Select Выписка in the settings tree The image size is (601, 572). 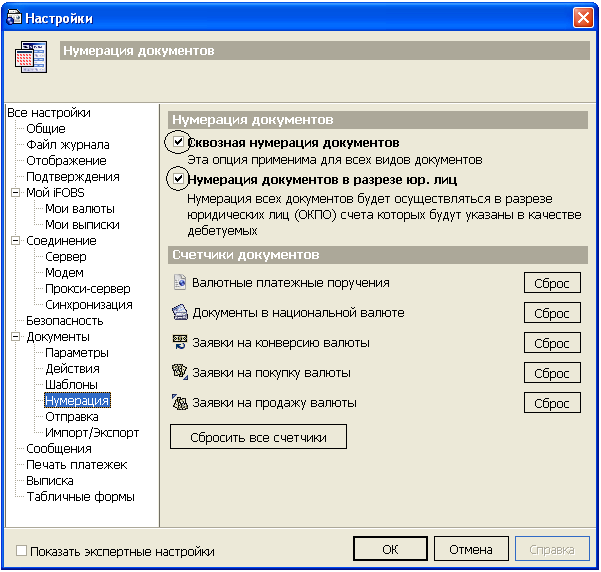click(x=49, y=481)
